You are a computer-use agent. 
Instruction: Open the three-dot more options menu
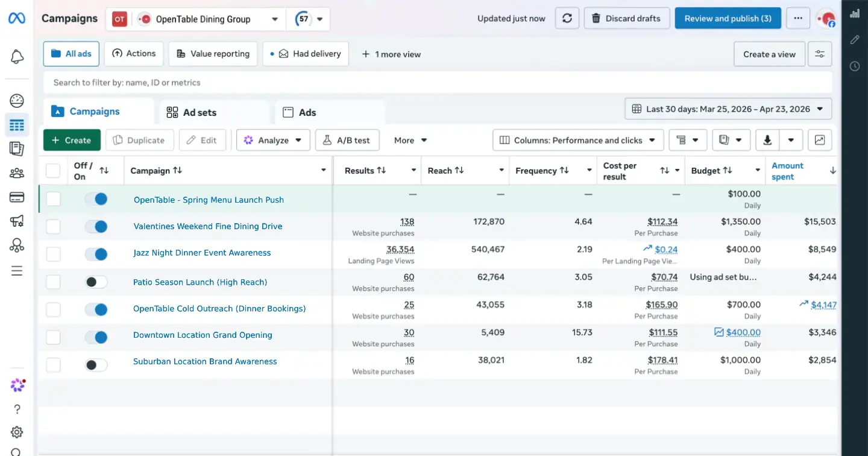point(798,19)
